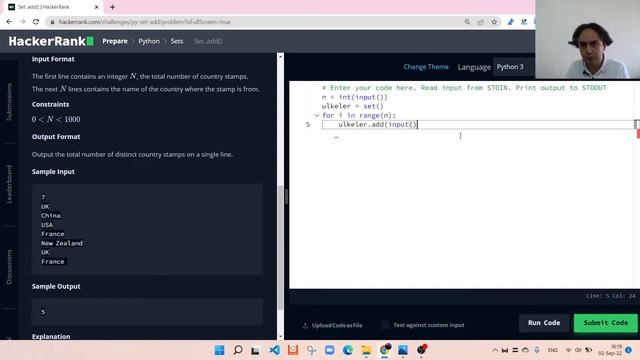The width and height of the screenshot is (640, 360).
Task: Open a new browser tab
Action: coord(112,7)
